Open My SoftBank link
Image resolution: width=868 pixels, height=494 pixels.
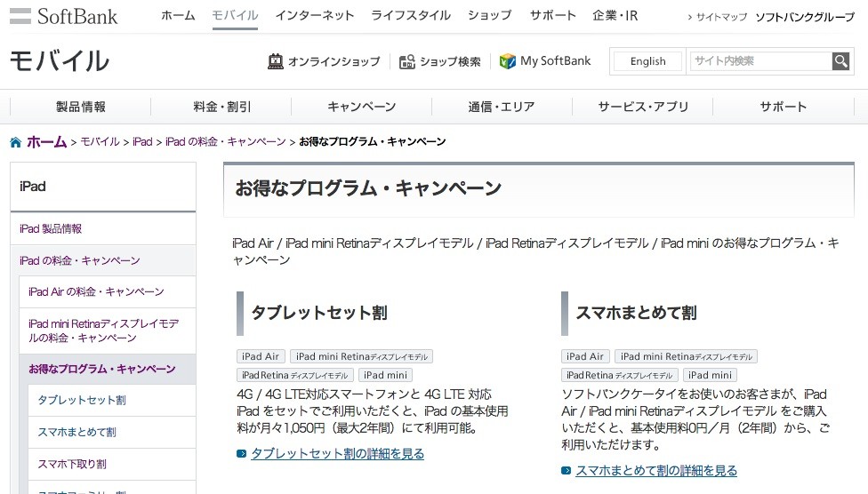coord(555,60)
